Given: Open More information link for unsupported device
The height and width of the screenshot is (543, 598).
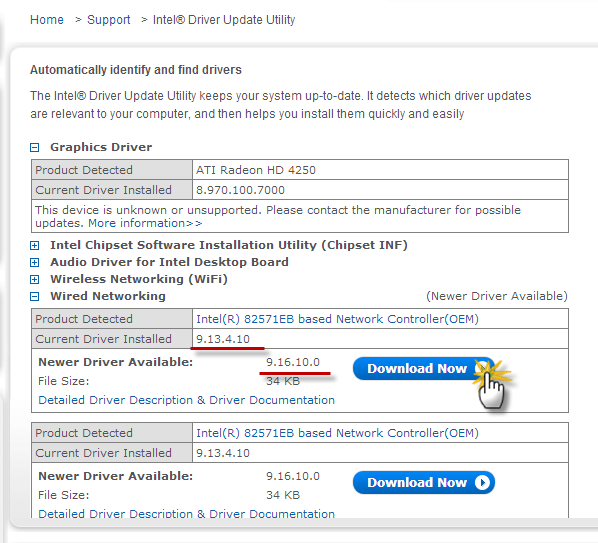Looking at the screenshot, I should (145, 223).
